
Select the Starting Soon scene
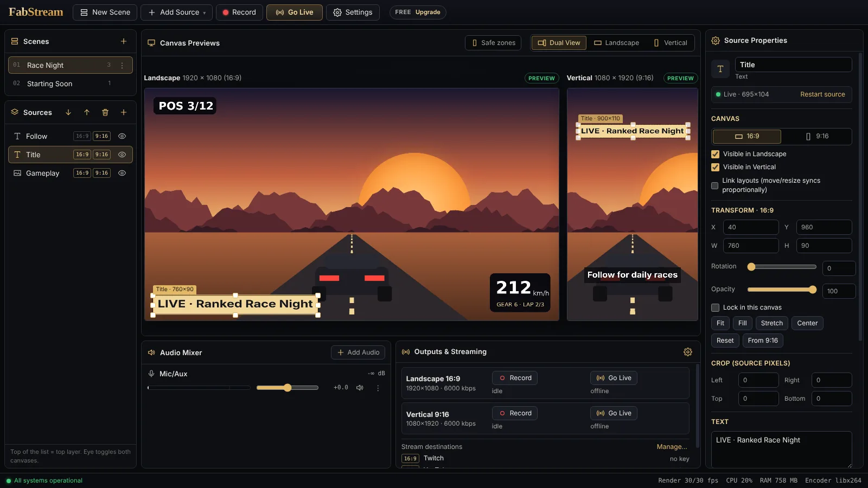coord(71,84)
